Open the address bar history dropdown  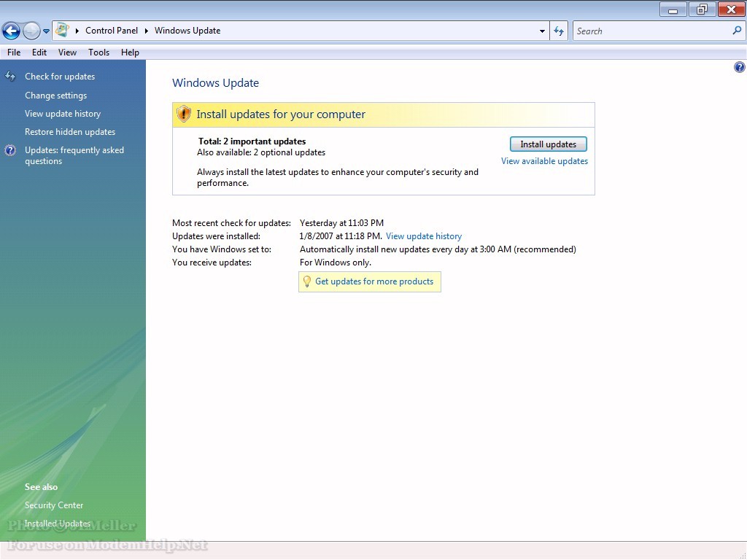(x=542, y=31)
